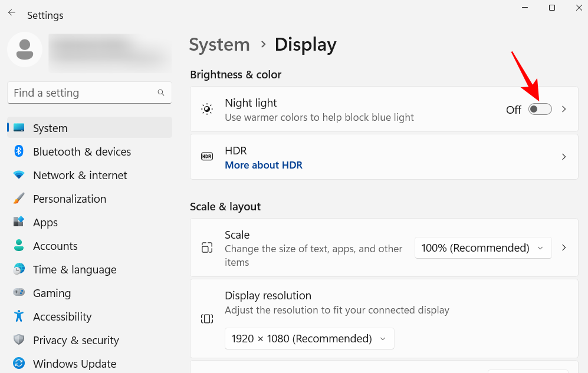Select Time & language in sidebar

74,269
